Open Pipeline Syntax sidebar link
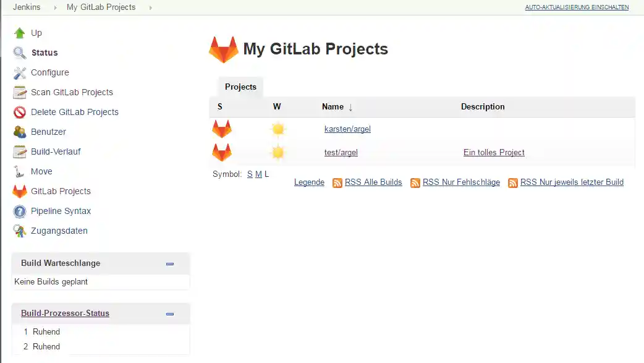The image size is (644, 363). 61,211
